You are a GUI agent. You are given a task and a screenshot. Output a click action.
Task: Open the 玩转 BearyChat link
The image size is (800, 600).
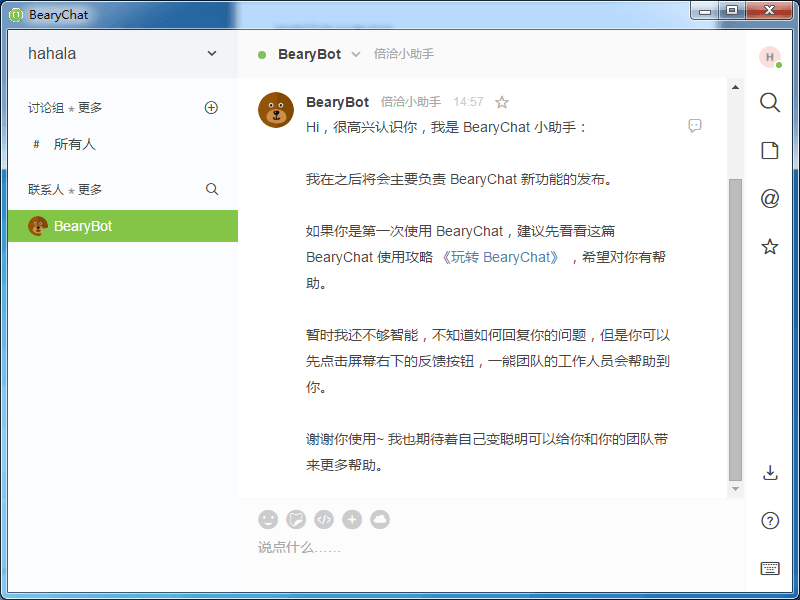point(499,257)
